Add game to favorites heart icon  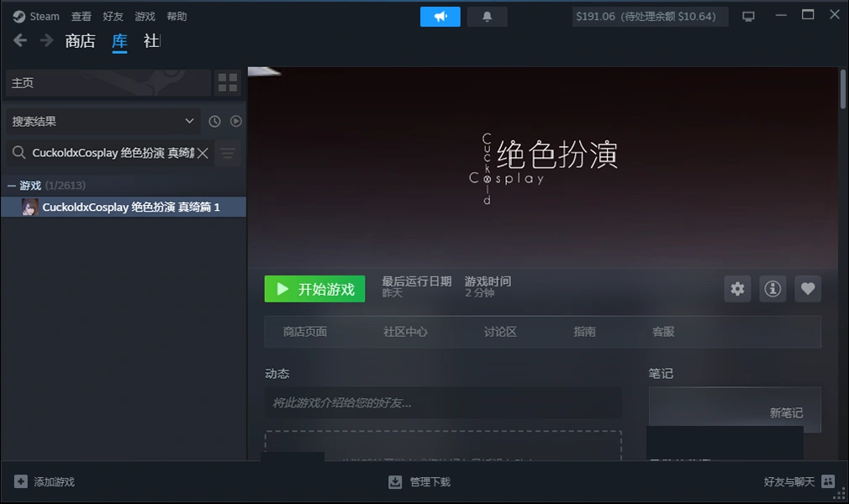pos(808,289)
